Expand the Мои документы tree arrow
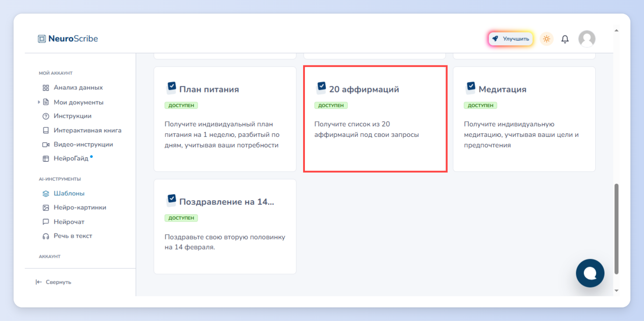644x321 pixels. coord(39,102)
